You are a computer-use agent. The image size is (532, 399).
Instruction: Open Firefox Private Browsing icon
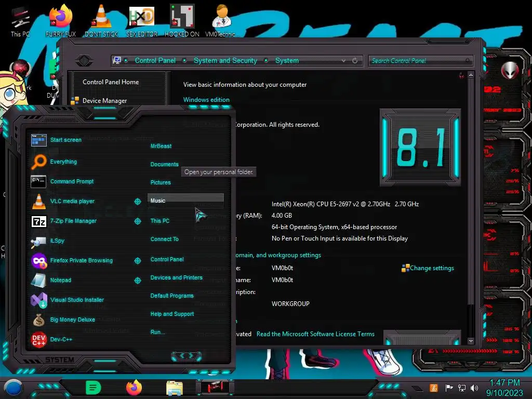pyautogui.click(x=38, y=261)
